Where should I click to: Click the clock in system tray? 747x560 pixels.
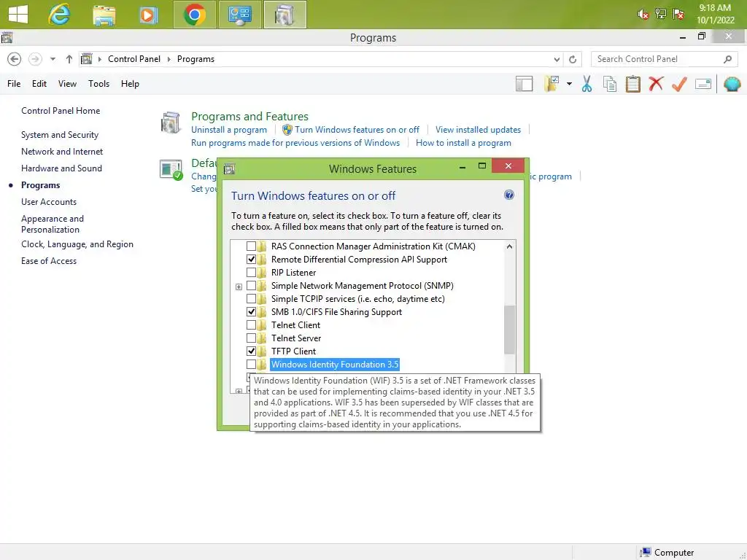click(715, 15)
